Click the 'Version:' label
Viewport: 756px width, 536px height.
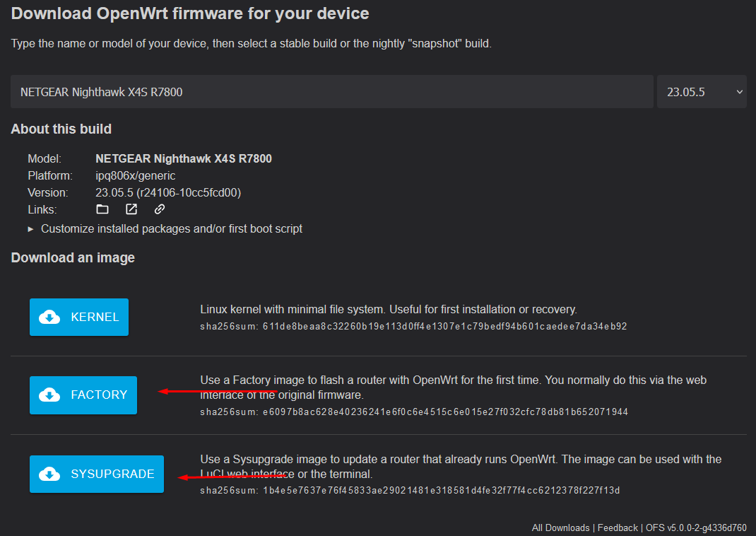point(48,192)
